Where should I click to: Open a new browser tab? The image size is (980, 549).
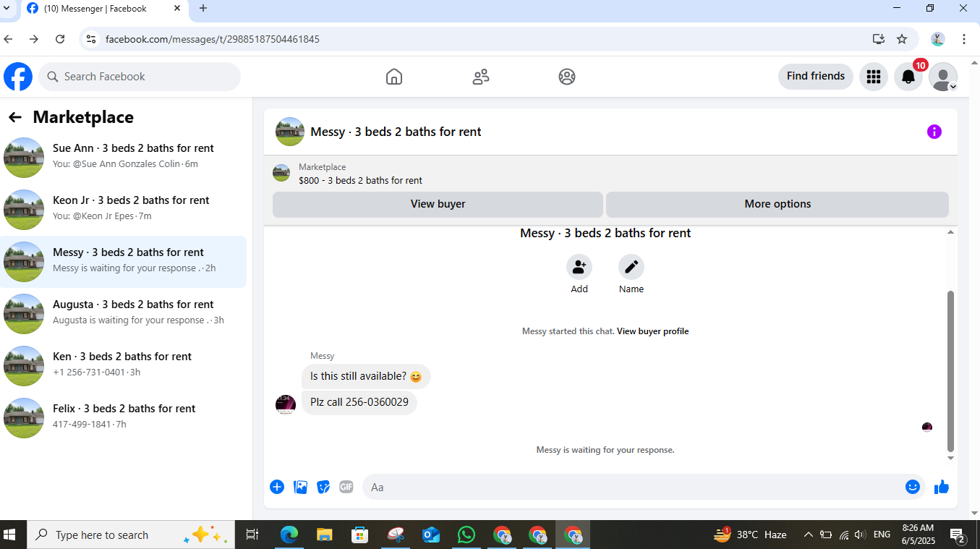203,9
